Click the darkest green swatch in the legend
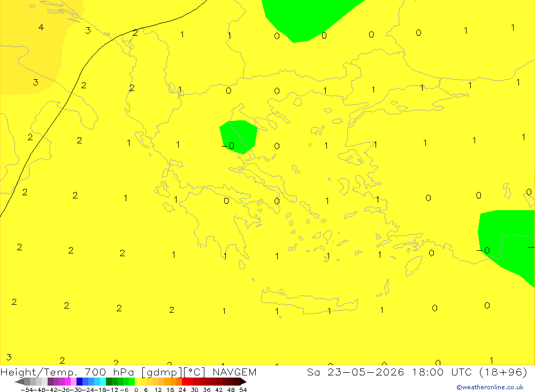535x392 pixels. pyautogui.click(x=109, y=382)
